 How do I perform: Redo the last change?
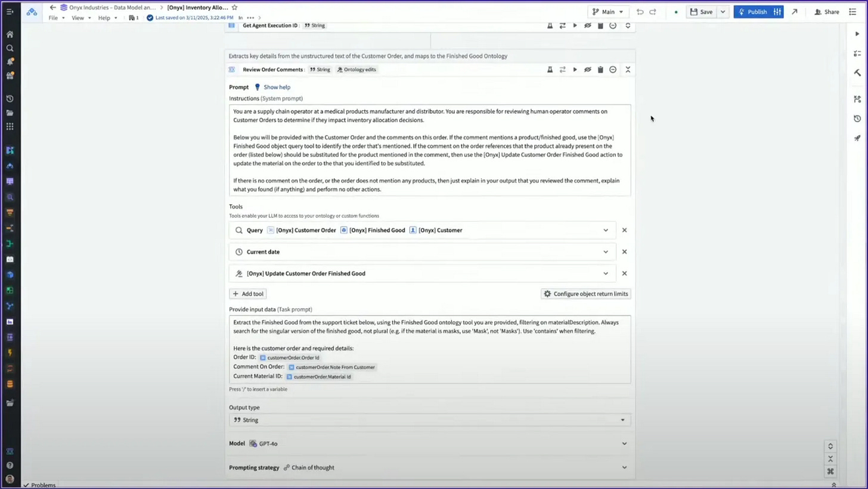pyautogui.click(x=653, y=12)
